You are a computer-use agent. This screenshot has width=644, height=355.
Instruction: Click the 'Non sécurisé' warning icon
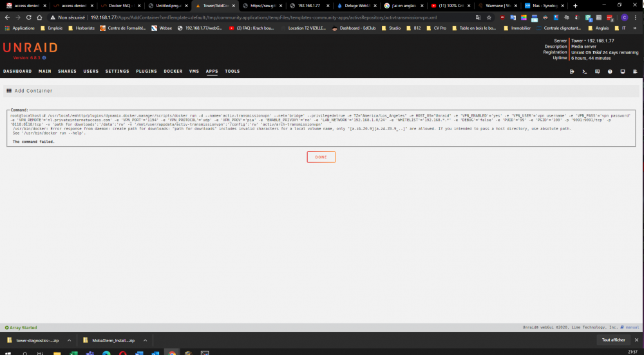53,17
